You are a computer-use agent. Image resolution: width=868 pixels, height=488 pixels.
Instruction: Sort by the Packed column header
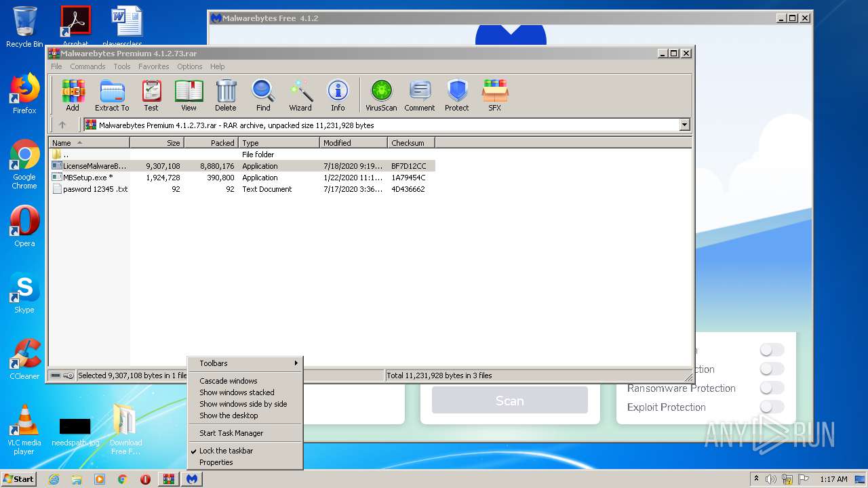[211, 143]
